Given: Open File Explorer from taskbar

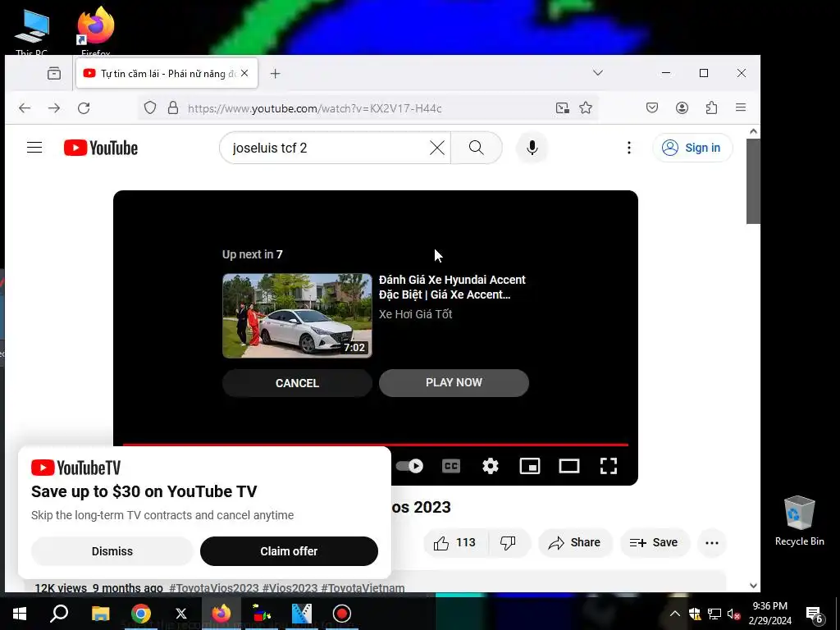Looking at the screenshot, I should click(x=100, y=614).
